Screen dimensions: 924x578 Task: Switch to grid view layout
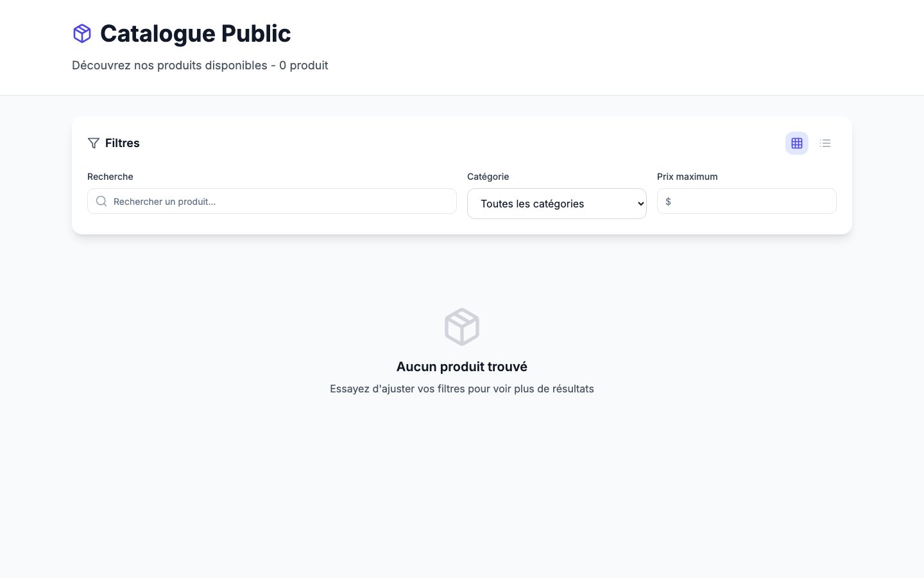click(x=797, y=143)
